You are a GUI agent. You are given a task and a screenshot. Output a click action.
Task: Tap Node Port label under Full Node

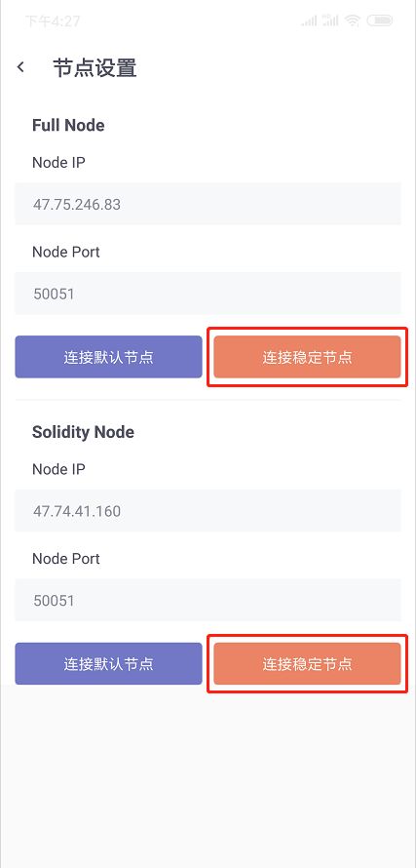[66, 252]
